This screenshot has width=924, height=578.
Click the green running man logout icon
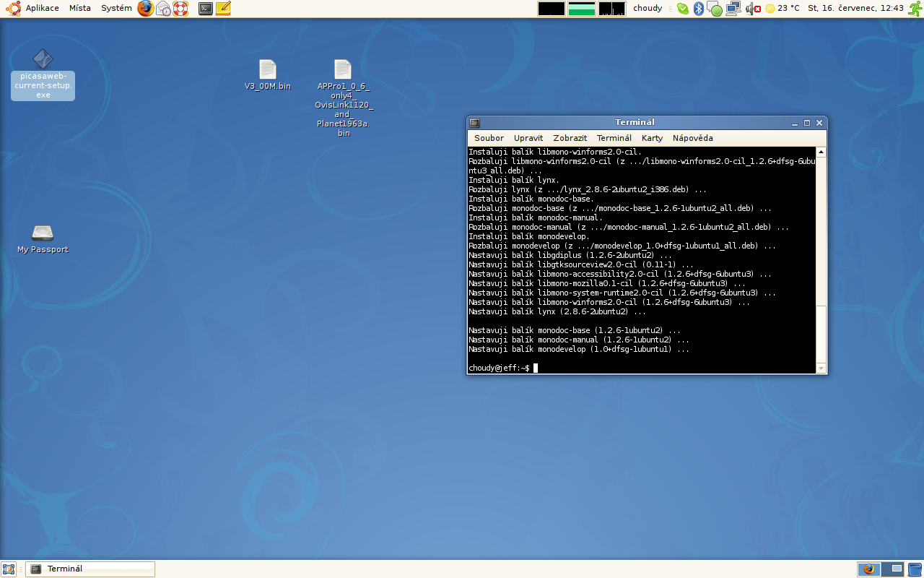(x=915, y=9)
